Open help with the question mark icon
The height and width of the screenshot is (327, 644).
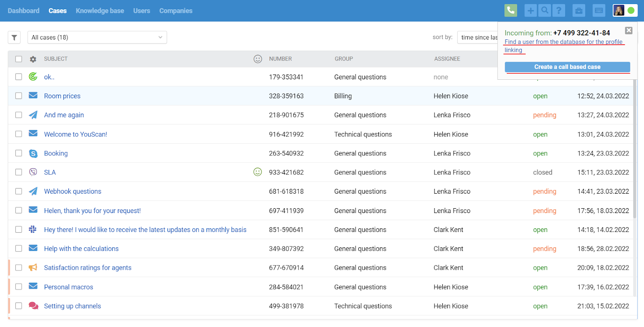(x=559, y=10)
